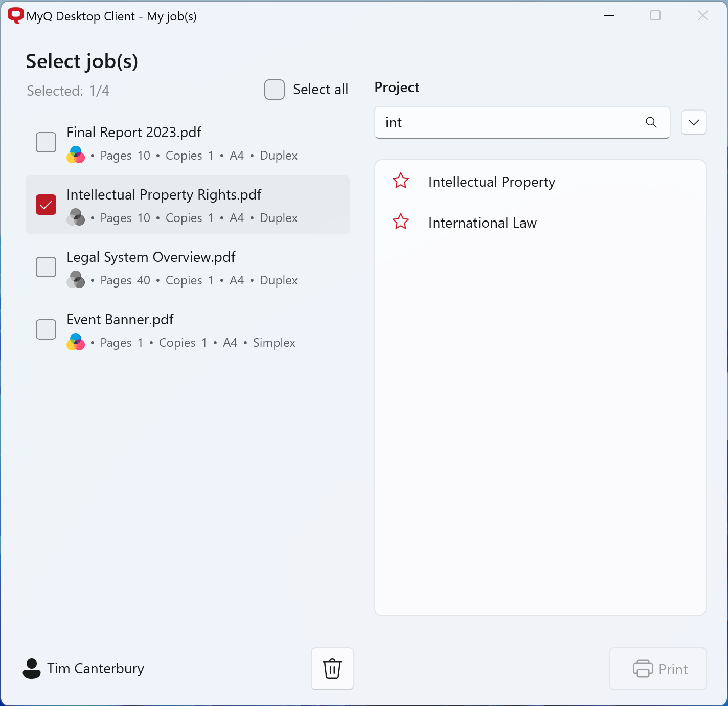Enable the Select all checkbox

coord(275,90)
